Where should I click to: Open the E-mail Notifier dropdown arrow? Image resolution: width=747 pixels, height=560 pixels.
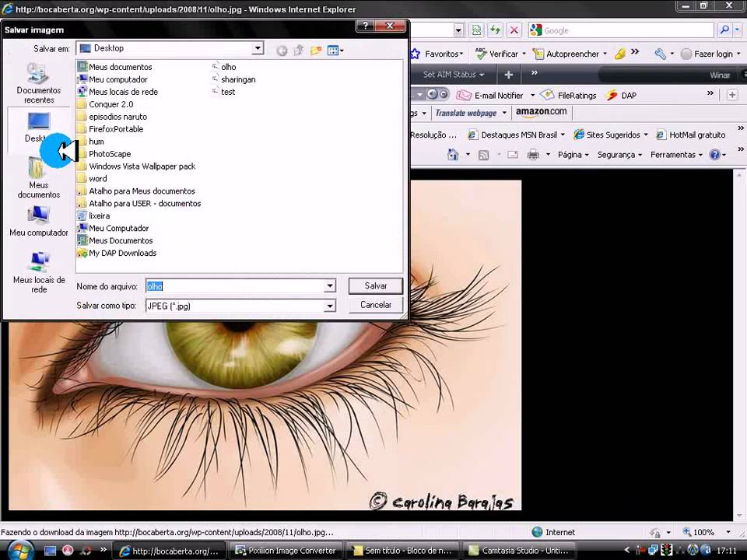pyautogui.click(x=532, y=95)
